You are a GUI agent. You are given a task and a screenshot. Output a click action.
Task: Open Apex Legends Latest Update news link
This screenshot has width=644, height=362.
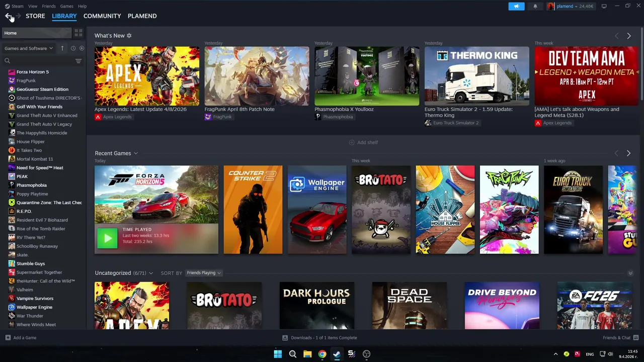click(140, 109)
